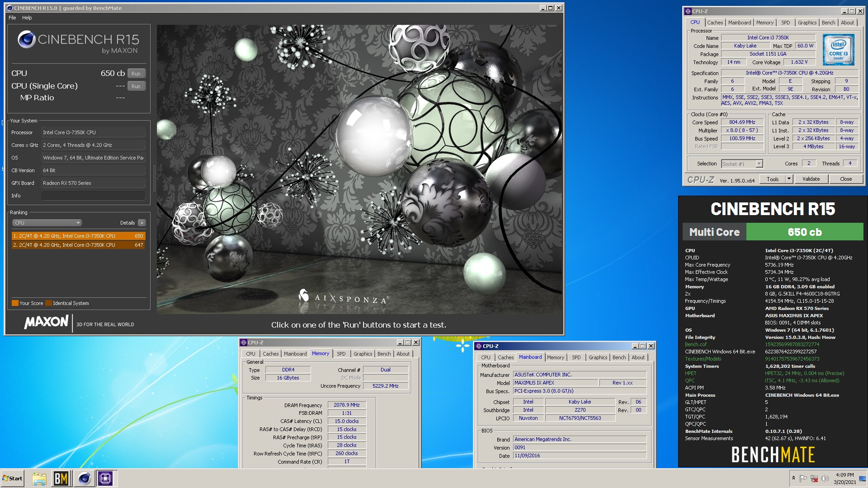Click the HPET system timer entry
The width and height of the screenshot is (868, 488).
click(x=690, y=373)
